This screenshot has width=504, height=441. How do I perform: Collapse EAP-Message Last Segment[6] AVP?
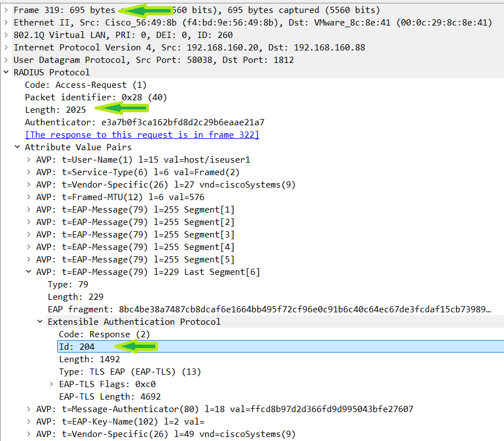tap(29, 272)
